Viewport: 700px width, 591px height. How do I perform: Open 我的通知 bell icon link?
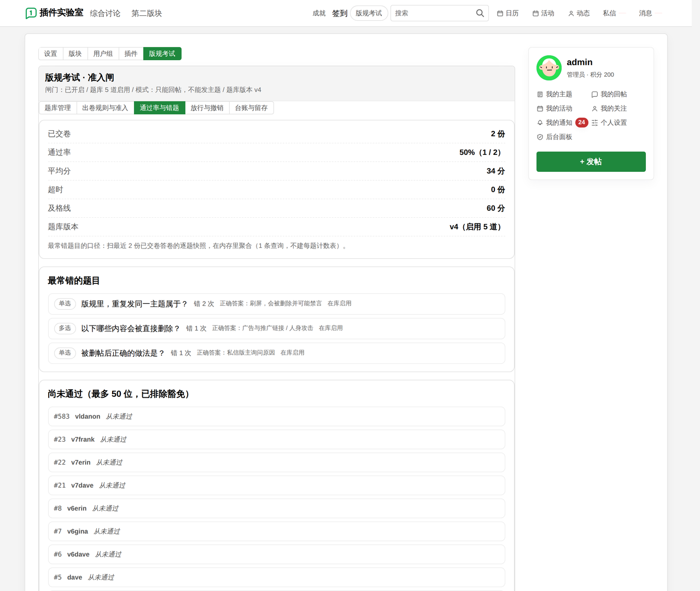(x=555, y=123)
